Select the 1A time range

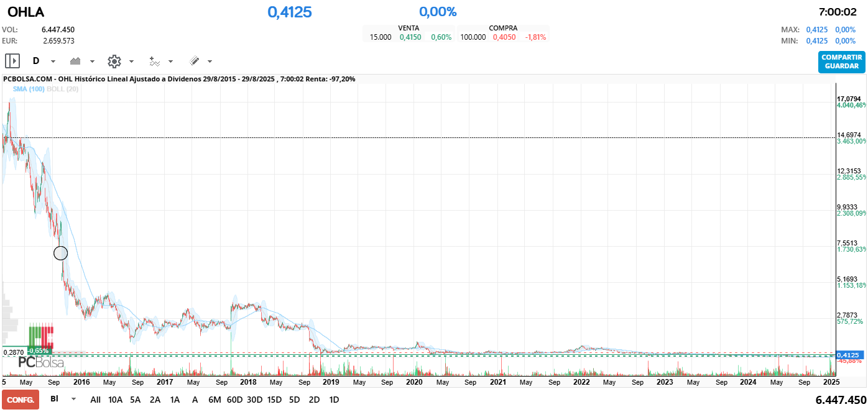pyautogui.click(x=175, y=400)
